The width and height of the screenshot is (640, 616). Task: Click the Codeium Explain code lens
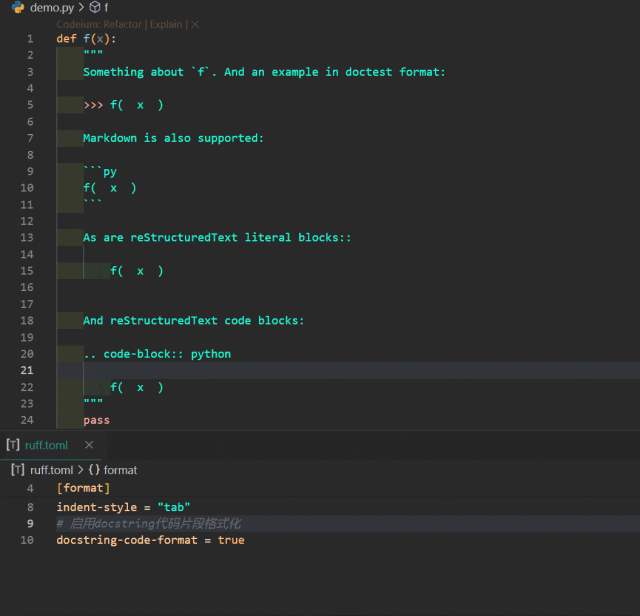click(166, 24)
